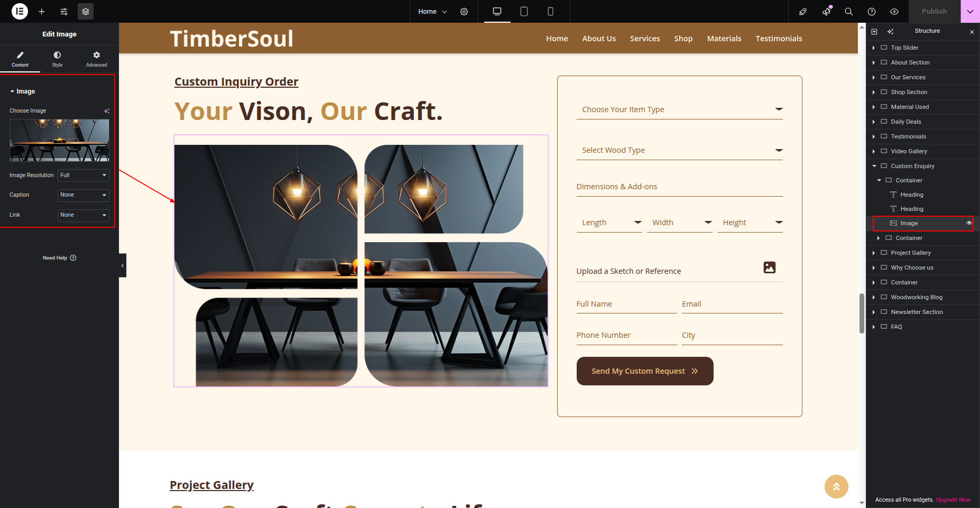Switch to mobile preview mode
Image resolution: width=980 pixels, height=508 pixels.
[550, 12]
